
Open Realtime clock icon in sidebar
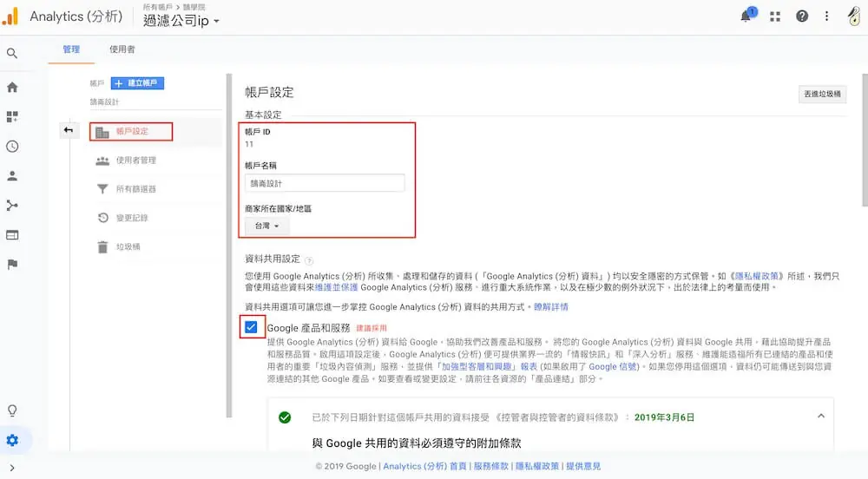(12, 147)
